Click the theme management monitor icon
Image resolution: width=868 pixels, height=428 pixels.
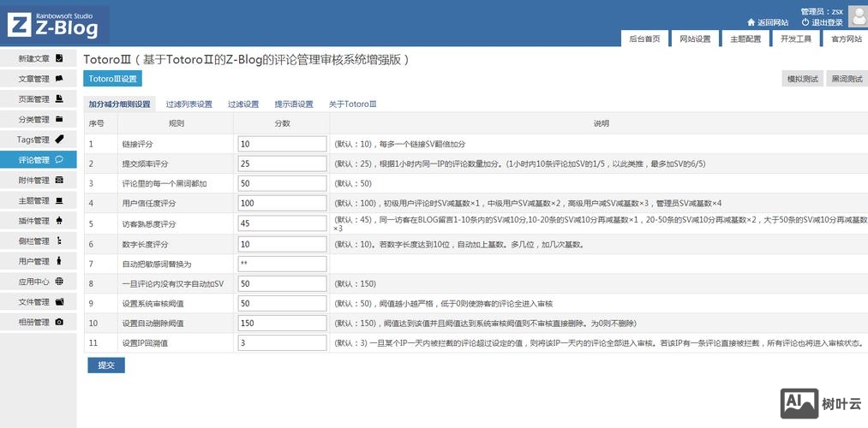coord(59,200)
